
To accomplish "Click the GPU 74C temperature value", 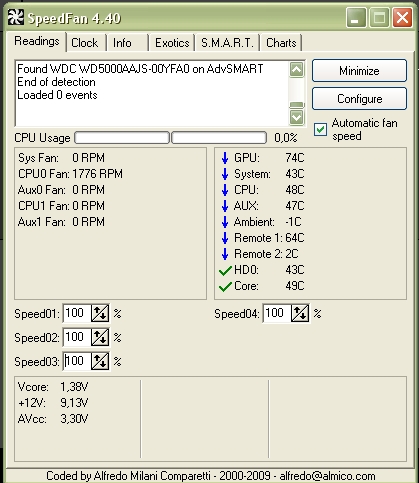I will pos(295,158).
